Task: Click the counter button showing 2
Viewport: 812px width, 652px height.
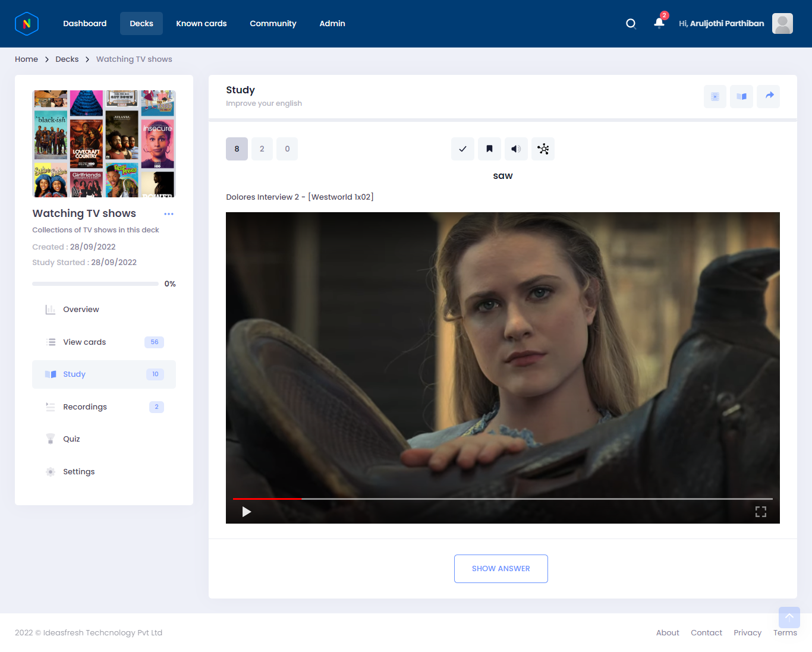Action: click(262, 149)
